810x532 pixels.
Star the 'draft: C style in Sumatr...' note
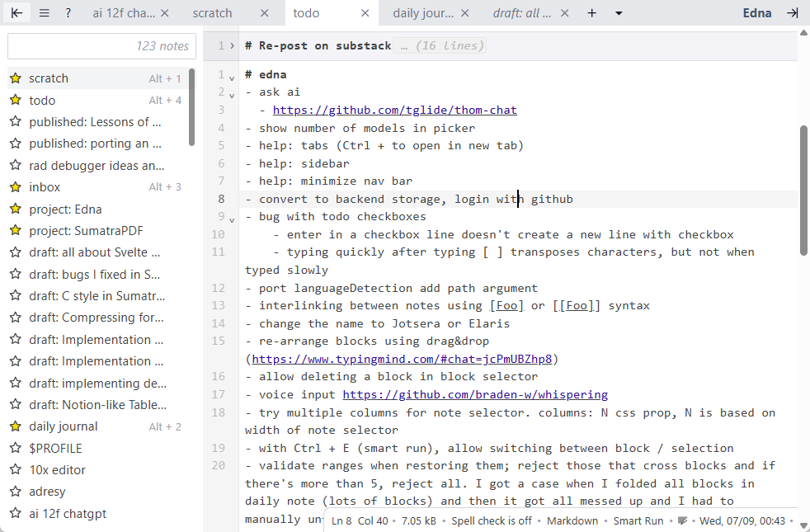pos(16,295)
